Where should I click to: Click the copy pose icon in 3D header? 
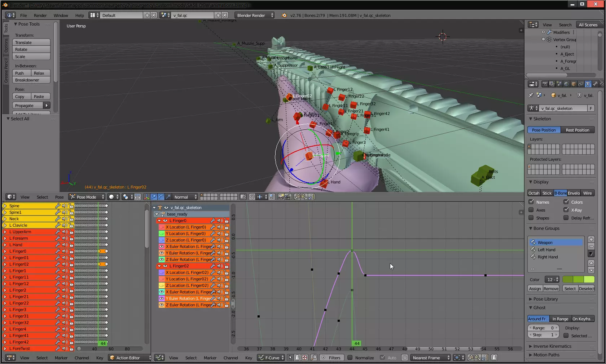(x=297, y=197)
